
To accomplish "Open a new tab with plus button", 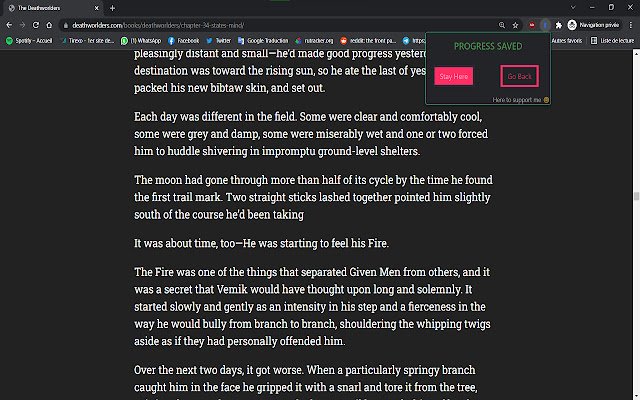I will click(112, 8).
